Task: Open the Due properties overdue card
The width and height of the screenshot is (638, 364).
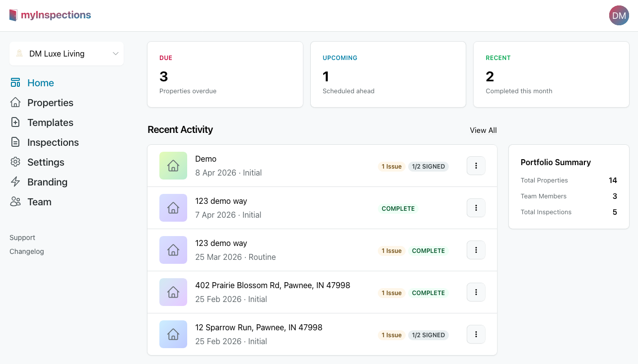Action: pyautogui.click(x=225, y=74)
